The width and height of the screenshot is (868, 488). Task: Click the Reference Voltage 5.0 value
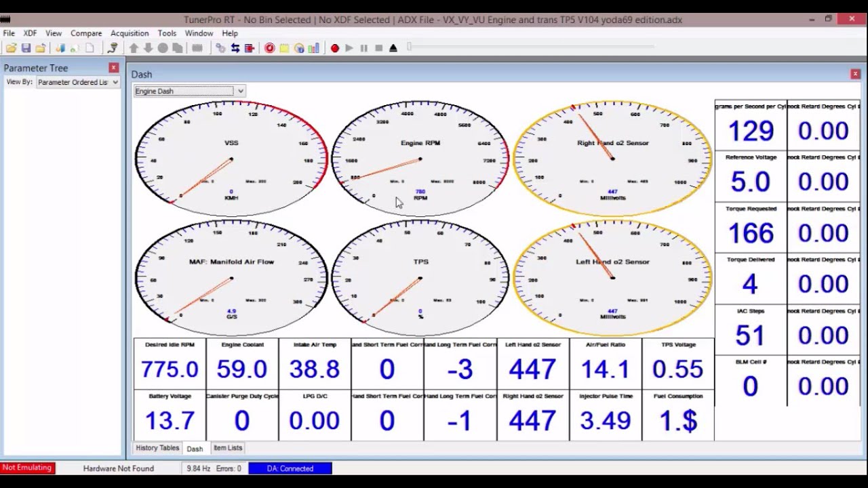click(x=750, y=182)
